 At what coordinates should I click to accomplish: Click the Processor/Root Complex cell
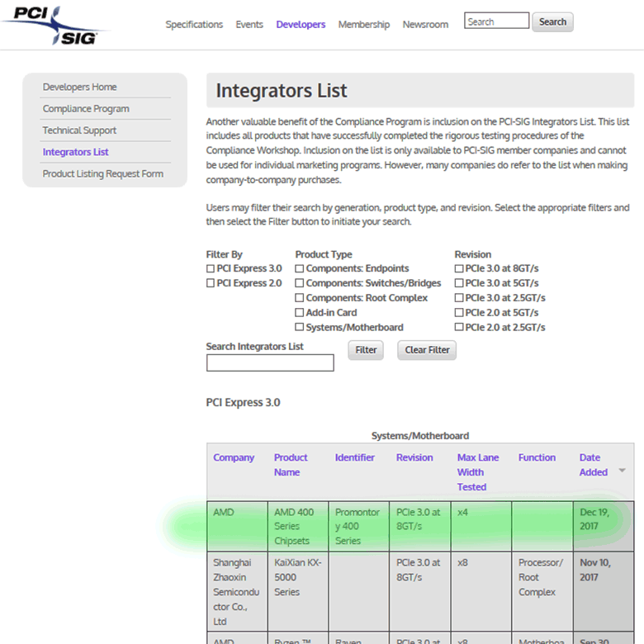tap(542, 592)
